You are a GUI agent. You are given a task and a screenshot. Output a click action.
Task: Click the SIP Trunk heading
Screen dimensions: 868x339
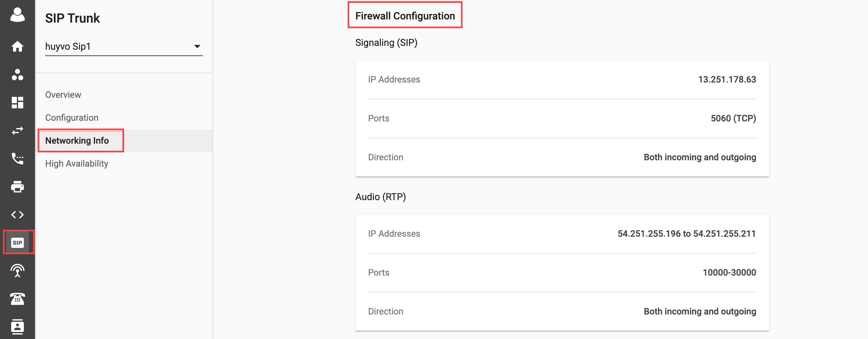[73, 18]
